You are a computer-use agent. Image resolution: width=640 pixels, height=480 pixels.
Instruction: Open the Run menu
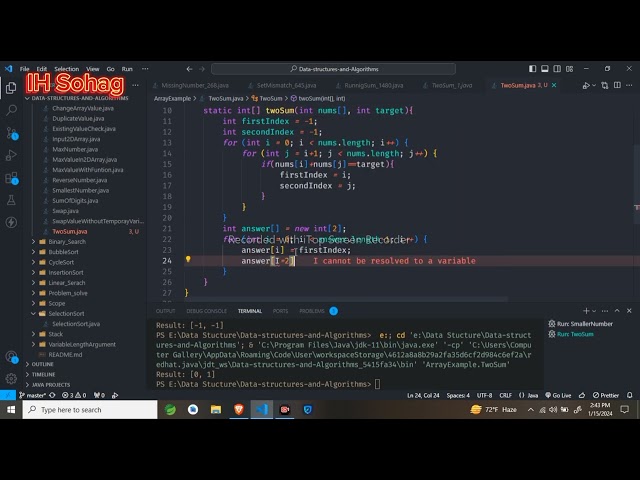coord(127,69)
